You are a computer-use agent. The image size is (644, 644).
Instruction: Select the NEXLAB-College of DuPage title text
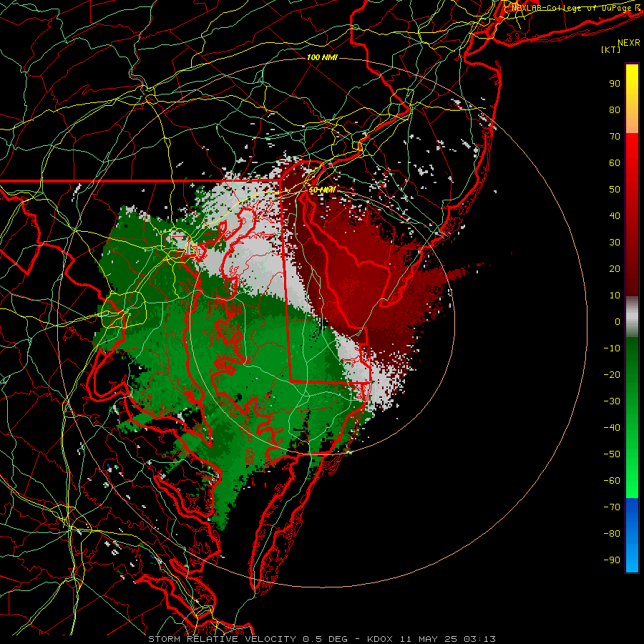572,7
